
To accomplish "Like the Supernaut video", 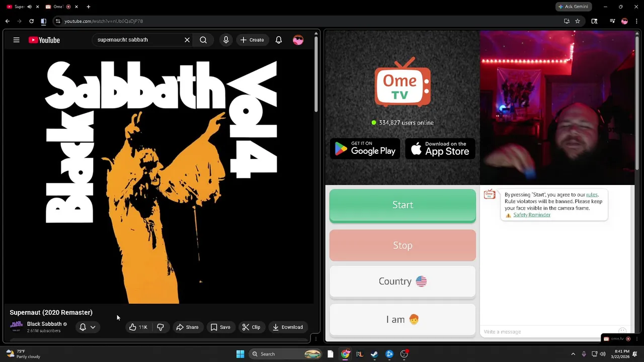I will point(137,327).
